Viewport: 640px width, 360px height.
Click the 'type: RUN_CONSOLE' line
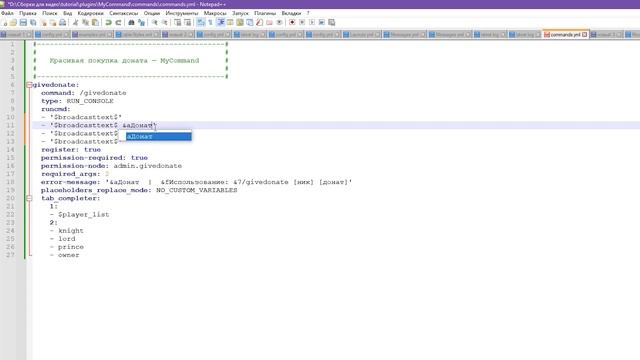[77, 101]
